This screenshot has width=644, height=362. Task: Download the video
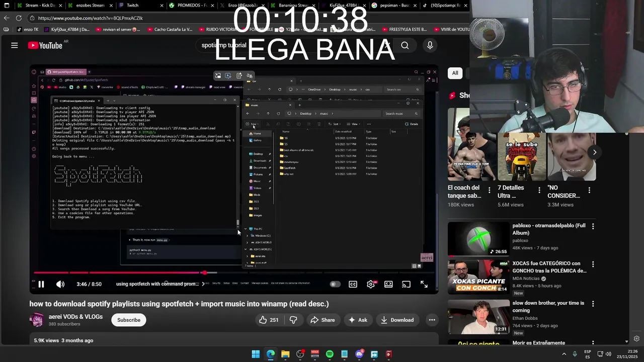(397, 320)
